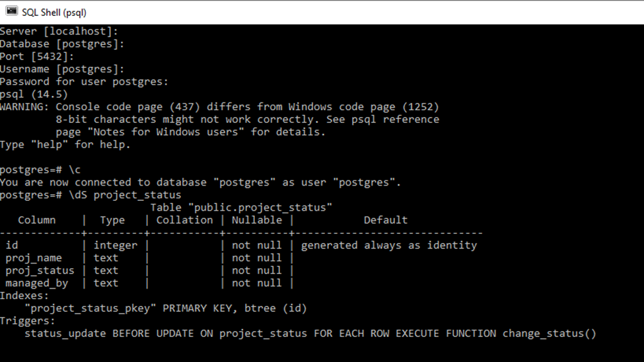This screenshot has height=362, width=644.
Task: Click the "proj_name" column entry
Action: (x=34, y=258)
